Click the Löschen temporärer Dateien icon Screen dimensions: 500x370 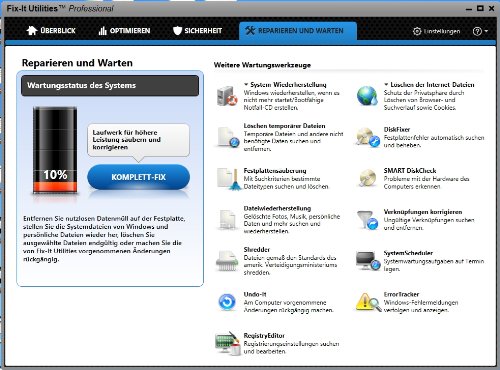point(228,137)
